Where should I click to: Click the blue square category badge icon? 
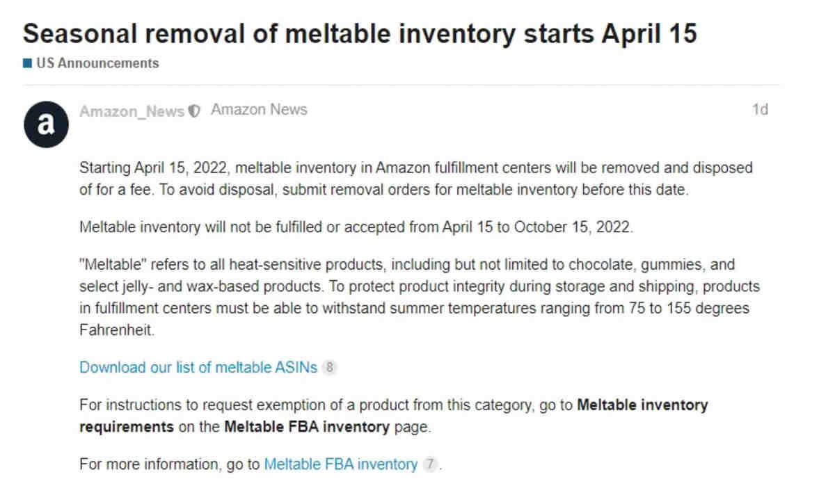[27, 63]
